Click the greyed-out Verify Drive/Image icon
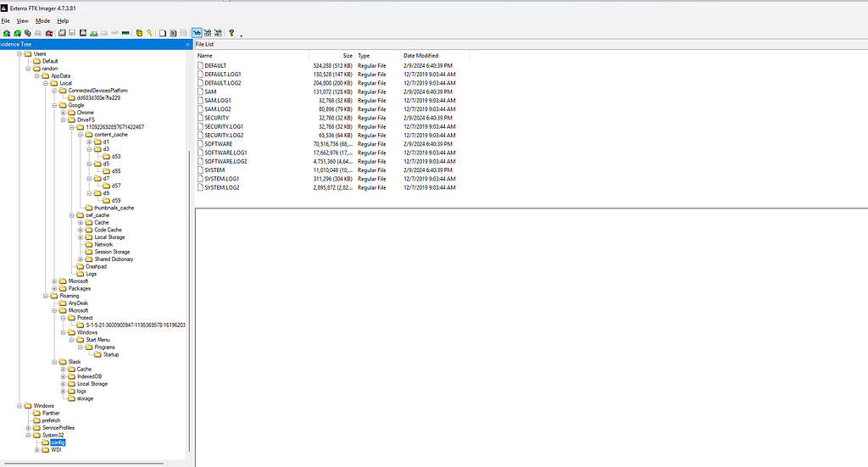The height and width of the screenshot is (467, 868). 114,33
